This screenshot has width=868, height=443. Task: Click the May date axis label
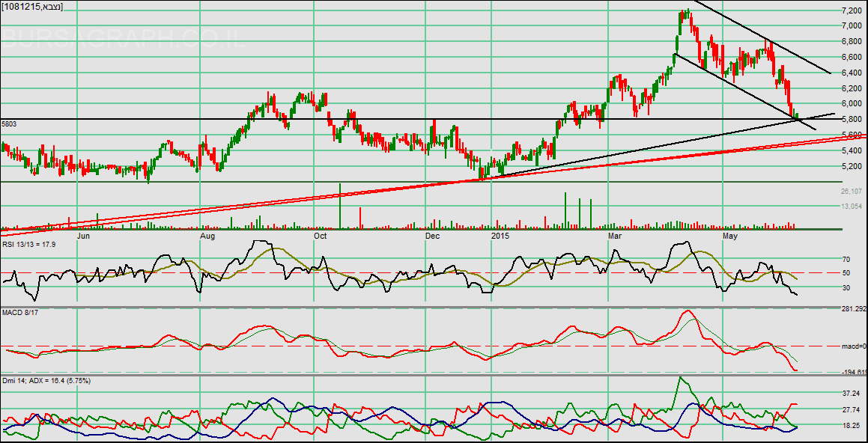[730, 236]
